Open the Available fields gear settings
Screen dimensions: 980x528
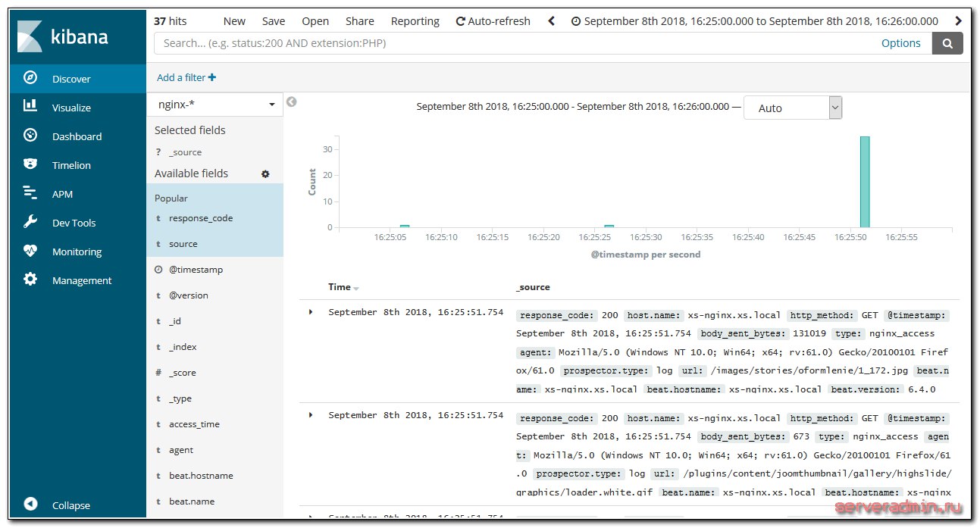tap(265, 173)
